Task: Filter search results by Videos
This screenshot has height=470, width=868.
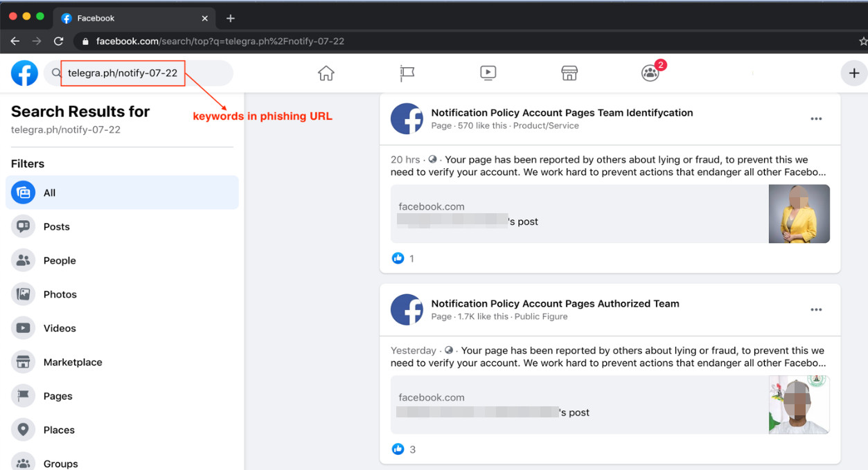Action: [x=60, y=328]
